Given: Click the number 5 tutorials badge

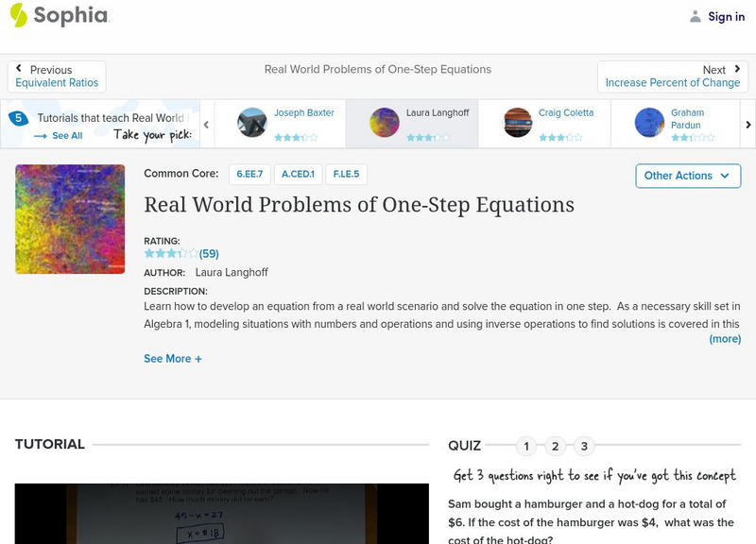Looking at the screenshot, I should point(18,118).
